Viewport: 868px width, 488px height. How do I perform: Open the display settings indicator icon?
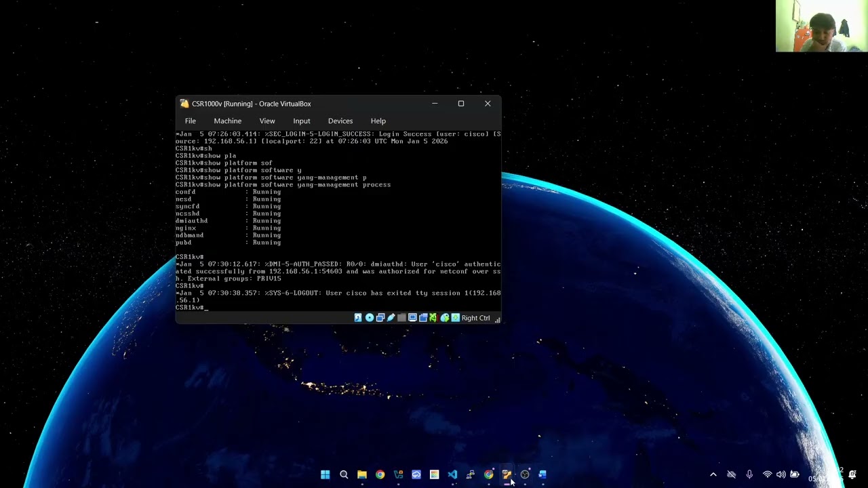coord(412,318)
